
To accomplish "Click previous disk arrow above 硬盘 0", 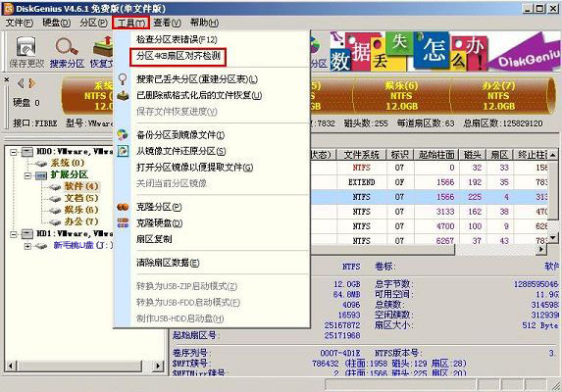I will click(x=21, y=83).
